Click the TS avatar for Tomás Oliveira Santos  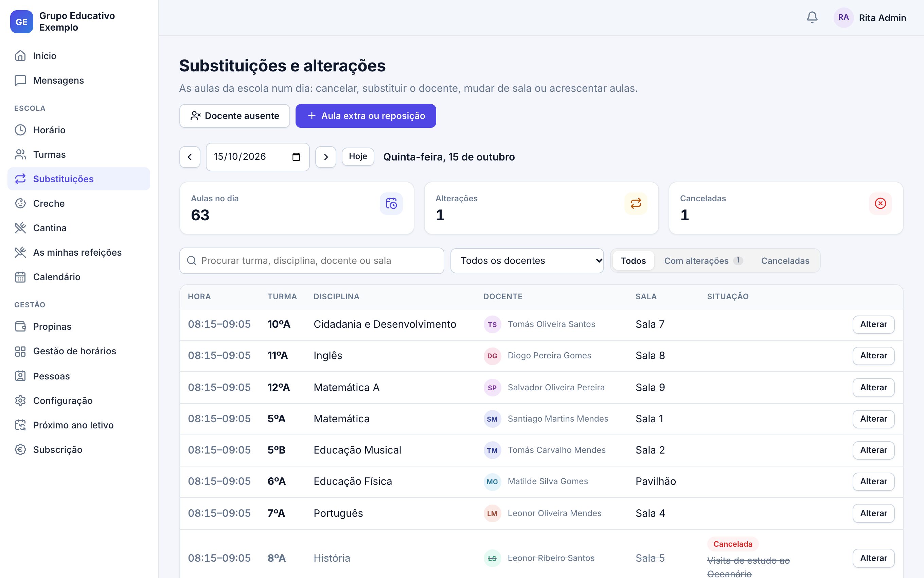(492, 325)
